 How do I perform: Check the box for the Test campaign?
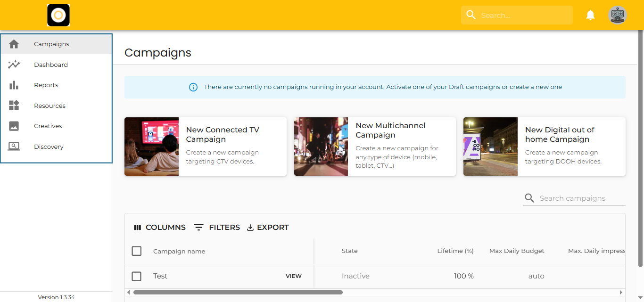(x=137, y=276)
